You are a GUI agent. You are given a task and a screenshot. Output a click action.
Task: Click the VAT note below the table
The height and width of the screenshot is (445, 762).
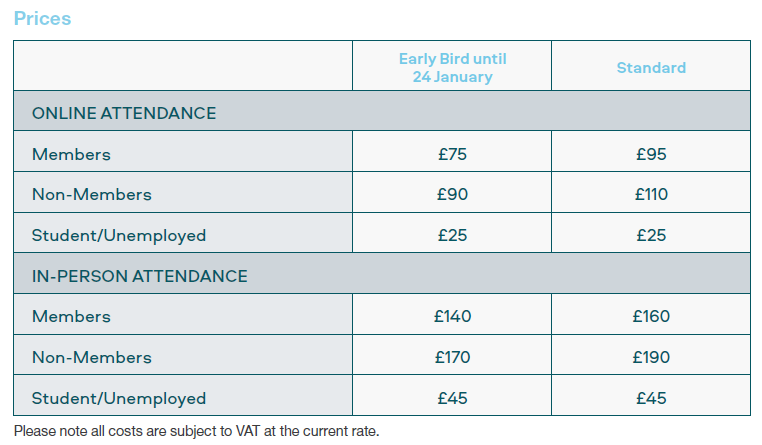pyautogui.click(x=196, y=431)
